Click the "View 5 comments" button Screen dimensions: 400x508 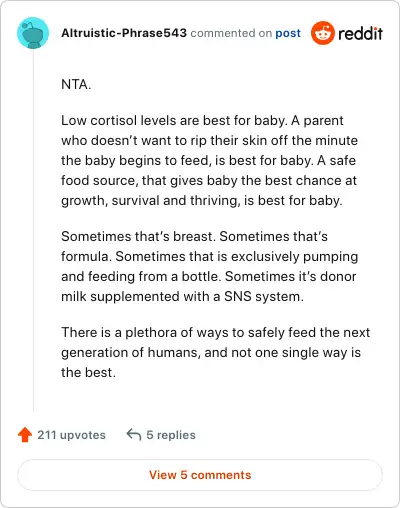pos(200,475)
